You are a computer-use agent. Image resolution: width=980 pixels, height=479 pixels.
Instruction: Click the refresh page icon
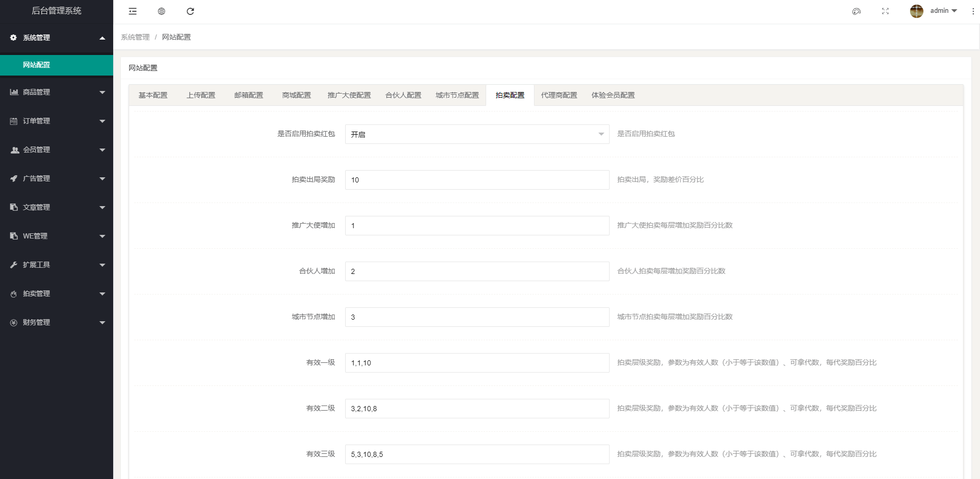click(190, 11)
